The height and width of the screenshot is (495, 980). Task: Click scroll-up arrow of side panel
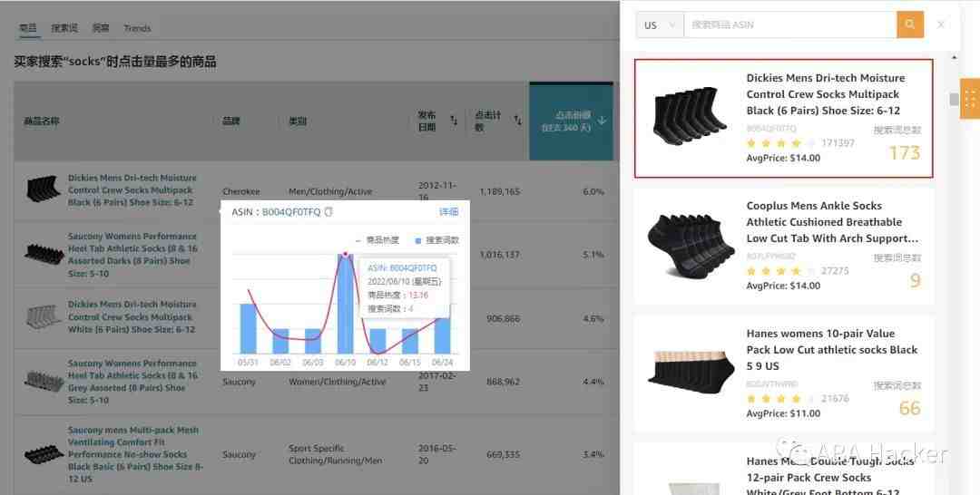point(954,57)
